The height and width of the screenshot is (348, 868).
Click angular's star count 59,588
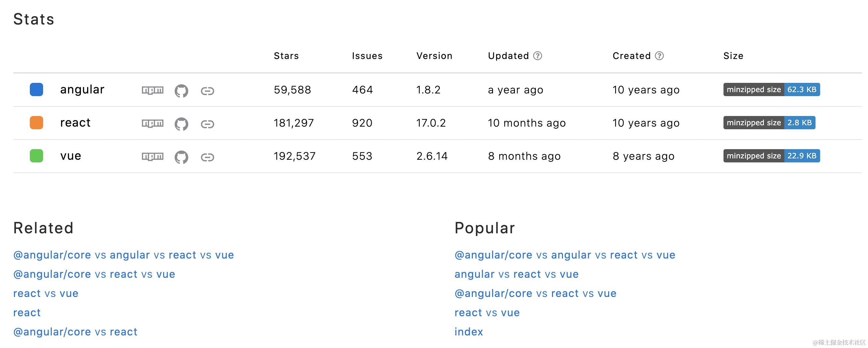(292, 90)
